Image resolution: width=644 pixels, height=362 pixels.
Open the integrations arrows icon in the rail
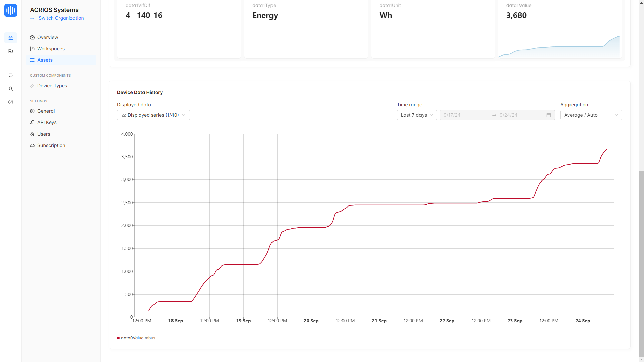click(11, 75)
